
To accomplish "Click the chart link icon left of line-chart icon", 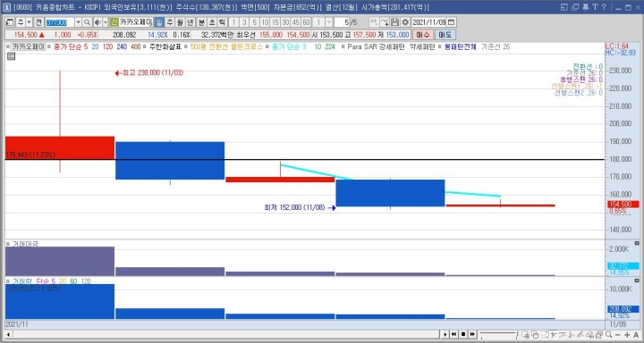I will [374, 22].
